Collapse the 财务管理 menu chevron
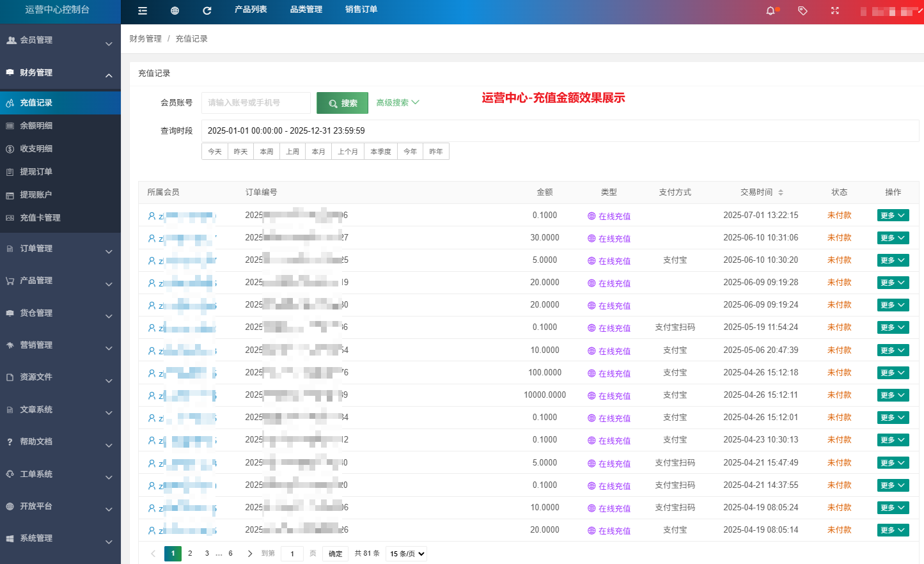Viewport: 924px width, 564px height. (109, 75)
